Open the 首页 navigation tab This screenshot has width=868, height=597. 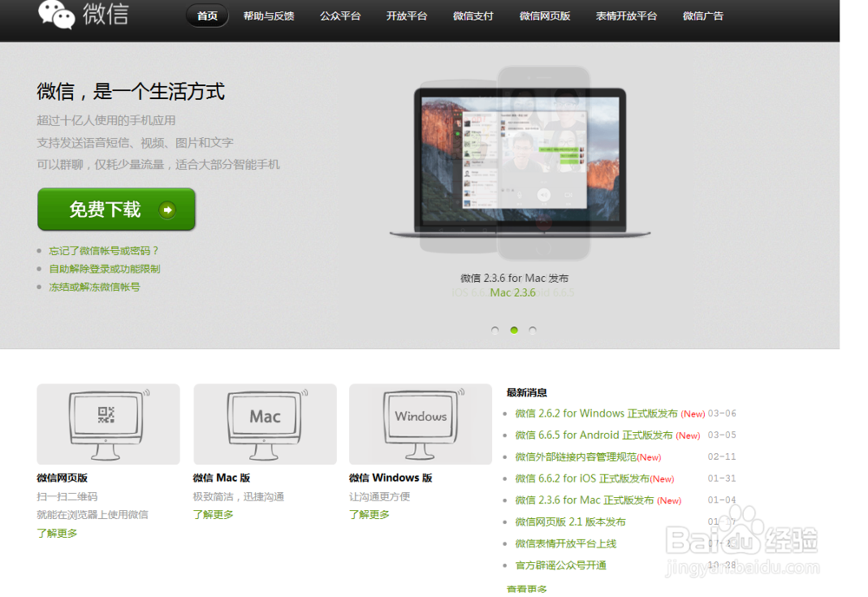point(207,16)
